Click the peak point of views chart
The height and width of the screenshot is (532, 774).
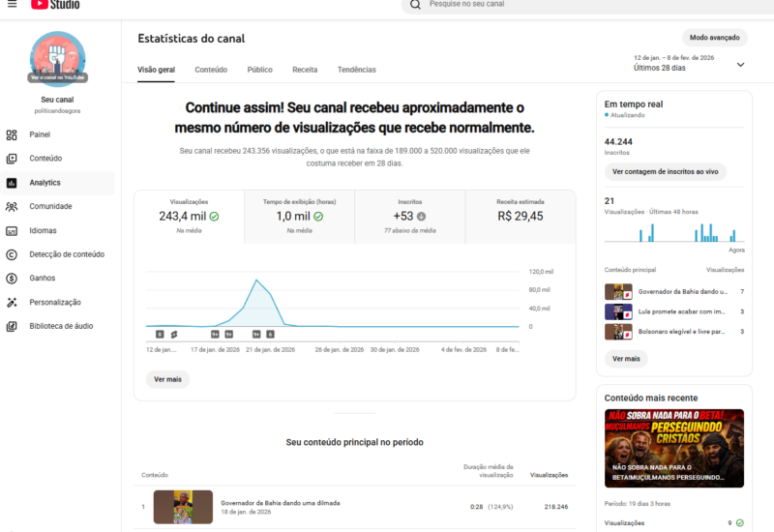tap(256, 281)
